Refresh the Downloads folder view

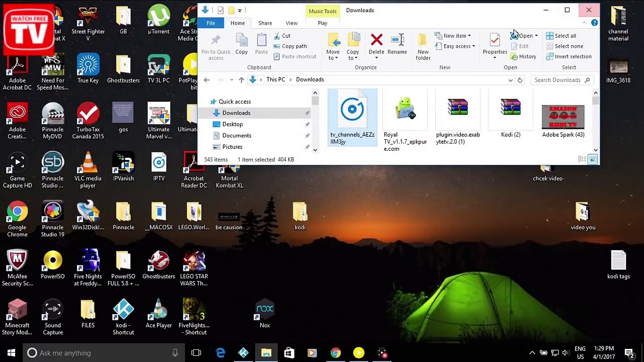520,80
